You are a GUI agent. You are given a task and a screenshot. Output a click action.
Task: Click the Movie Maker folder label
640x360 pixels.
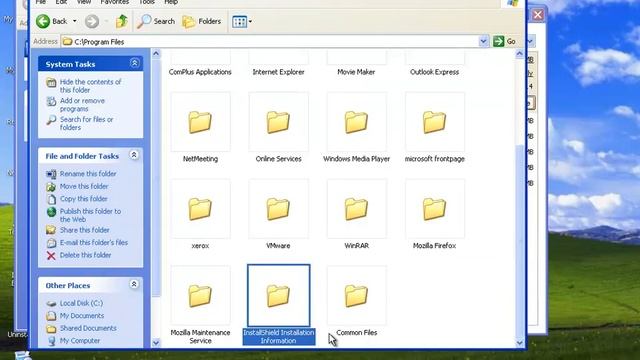click(x=356, y=72)
